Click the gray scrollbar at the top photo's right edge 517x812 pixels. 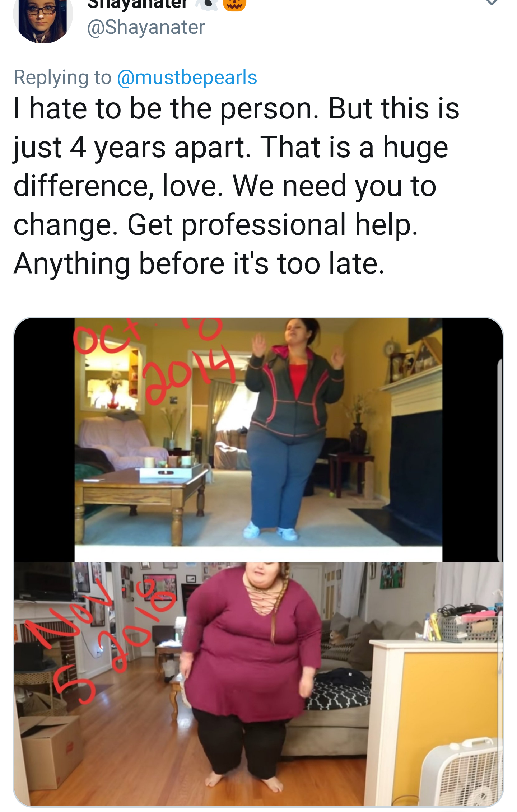[500, 459]
